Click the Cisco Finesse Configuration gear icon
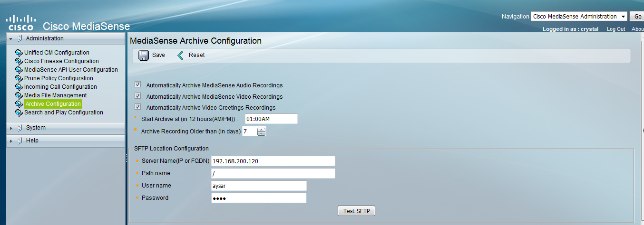This screenshot has width=644, height=225. [x=19, y=61]
